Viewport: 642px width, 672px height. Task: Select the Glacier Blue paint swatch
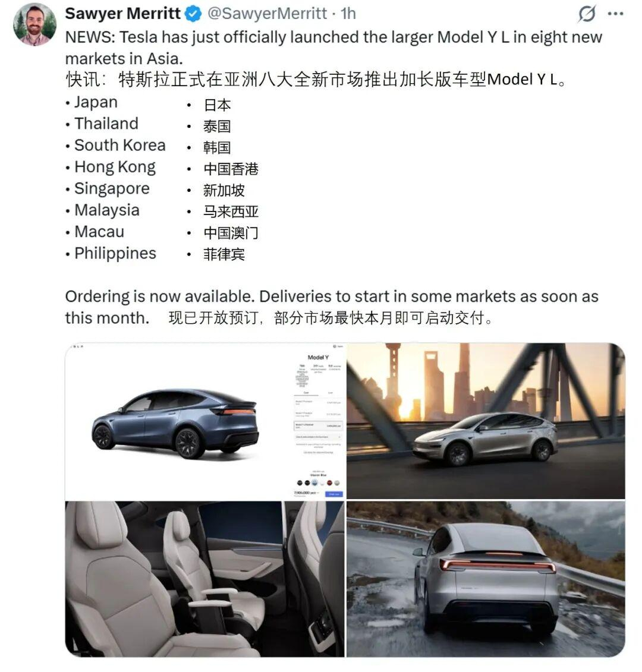tap(315, 482)
